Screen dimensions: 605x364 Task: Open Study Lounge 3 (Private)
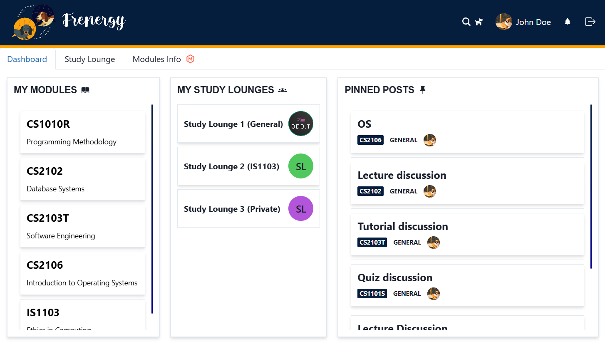pyautogui.click(x=248, y=208)
